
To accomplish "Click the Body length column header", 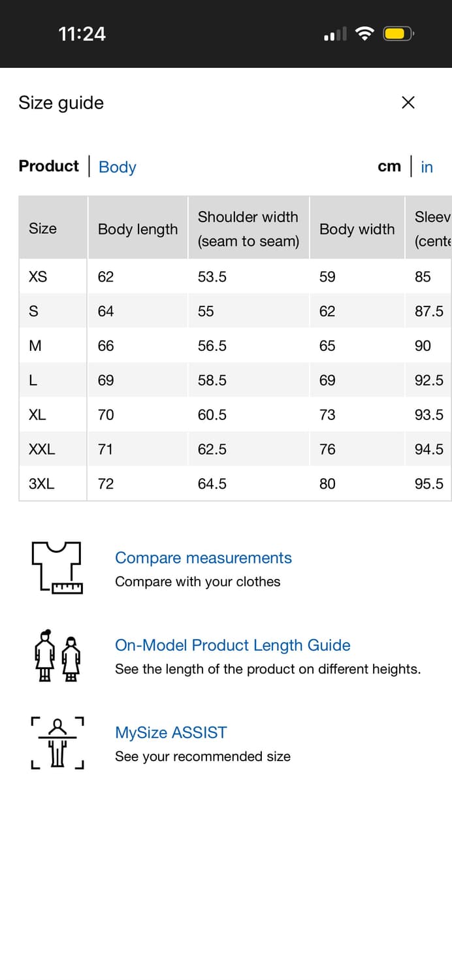I will (138, 229).
